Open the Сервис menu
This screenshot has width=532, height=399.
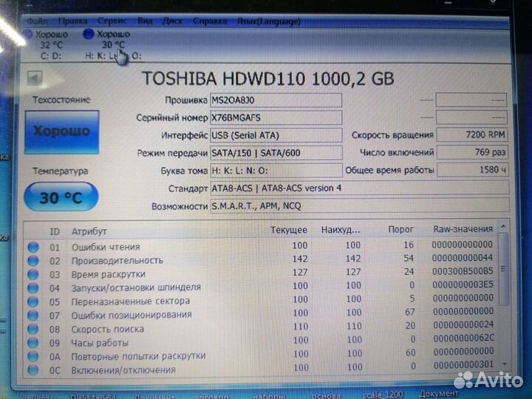(112, 21)
